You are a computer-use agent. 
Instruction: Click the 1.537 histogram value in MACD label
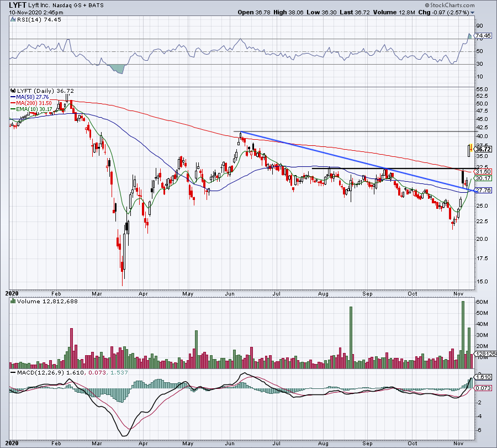119,372
